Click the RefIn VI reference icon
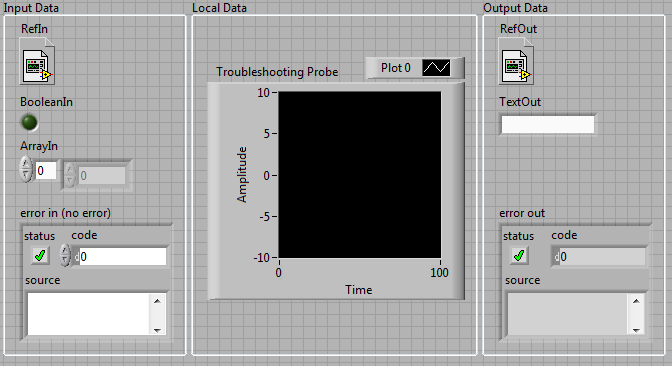 click(37, 61)
